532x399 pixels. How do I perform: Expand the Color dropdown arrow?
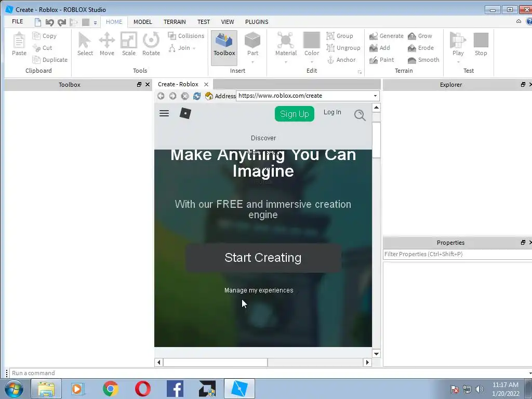tap(312, 62)
